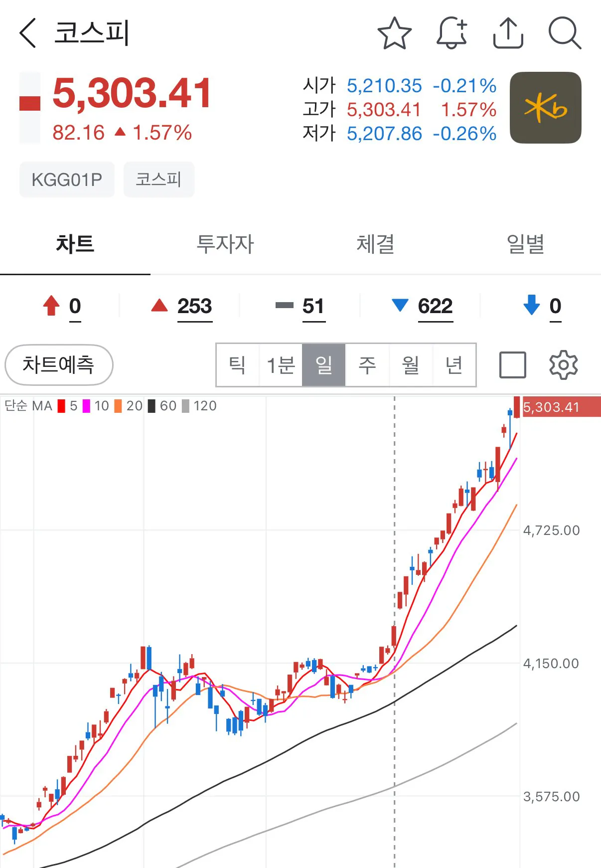Open the 일별 tab

pyautogui.click(x=525, y=244)
